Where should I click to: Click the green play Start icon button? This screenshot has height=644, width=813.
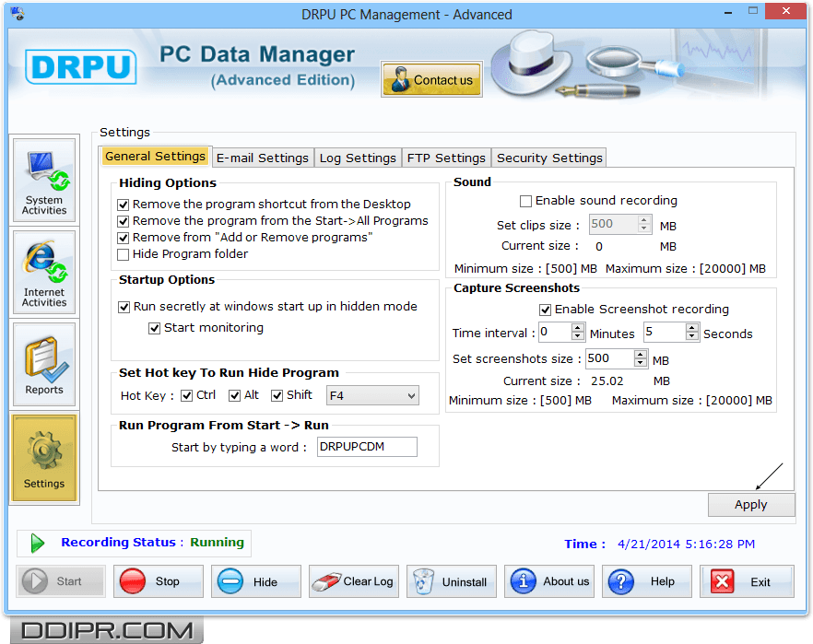(61, 581)
